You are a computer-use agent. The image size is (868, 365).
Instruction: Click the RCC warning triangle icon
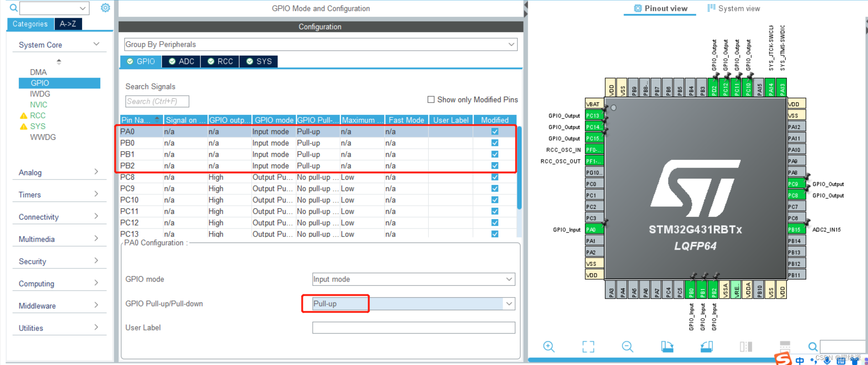point(23,116)
